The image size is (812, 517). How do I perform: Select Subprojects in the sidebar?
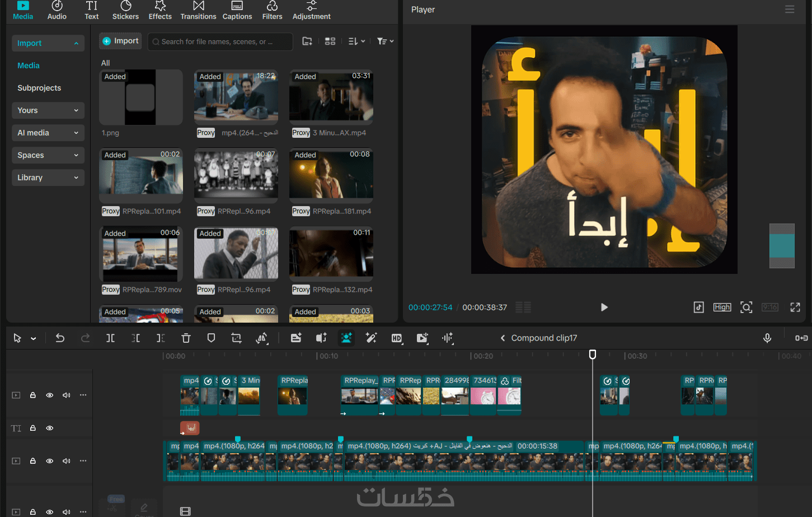39,88
